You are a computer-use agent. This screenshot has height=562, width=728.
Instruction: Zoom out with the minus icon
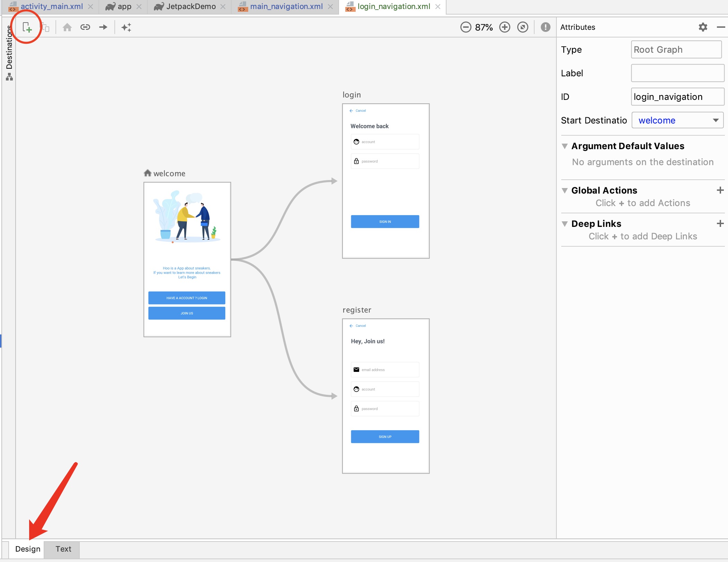(466, 27)
